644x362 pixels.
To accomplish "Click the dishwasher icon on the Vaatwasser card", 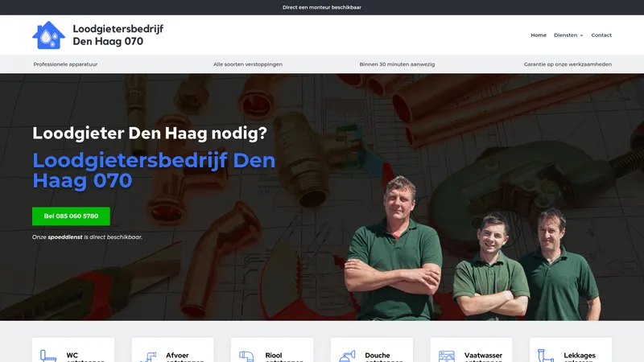I will (x=447, y=356).
